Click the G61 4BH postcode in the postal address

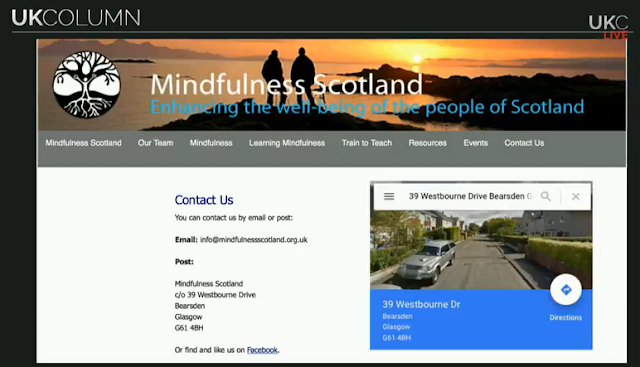(189, 328)
